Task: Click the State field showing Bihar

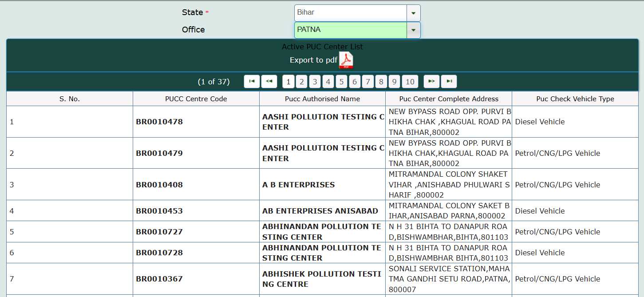Action: (351, 13)
